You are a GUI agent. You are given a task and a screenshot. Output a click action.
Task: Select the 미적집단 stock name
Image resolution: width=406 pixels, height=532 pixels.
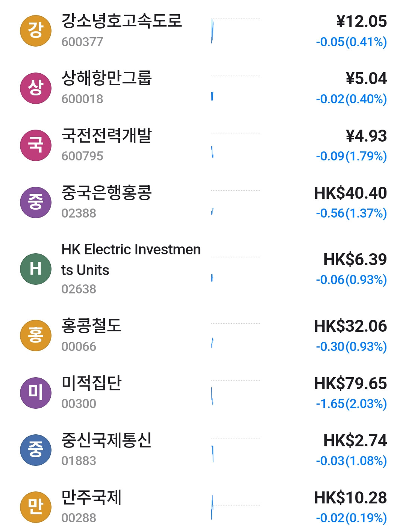coord(91,383)
